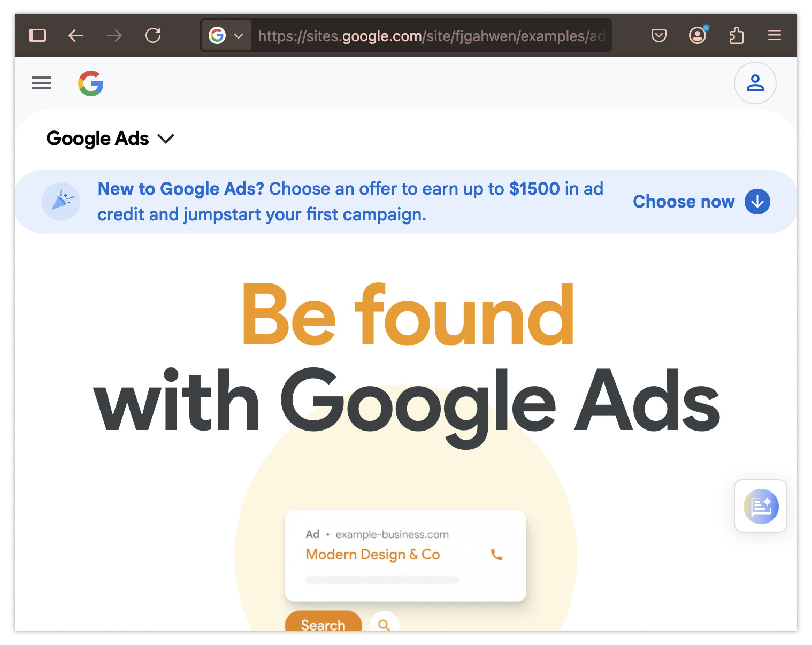
Task: Open the chat assistant floating button
Action: (x=761, y=506)
